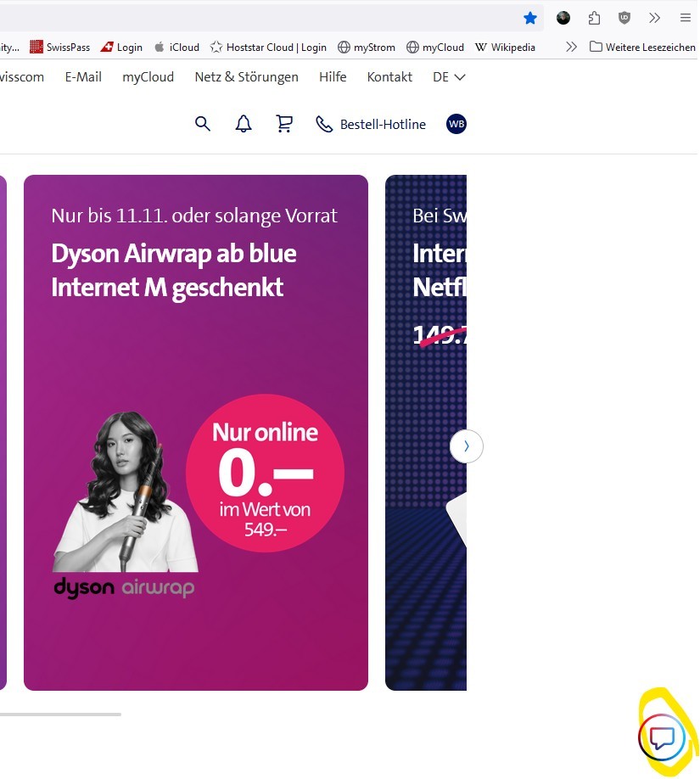Click the Bestell-Hotline link

pos(371,124)
